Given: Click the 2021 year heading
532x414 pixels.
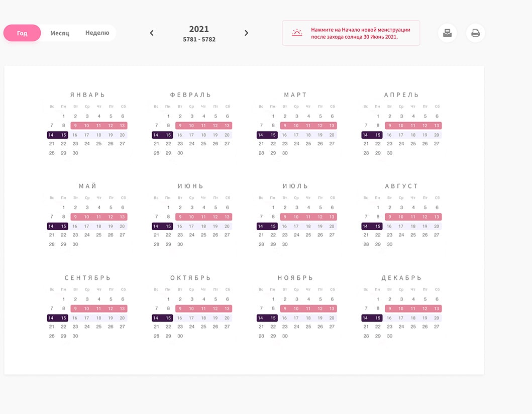Looking at the screenshot, I should [x=199, y=29].
